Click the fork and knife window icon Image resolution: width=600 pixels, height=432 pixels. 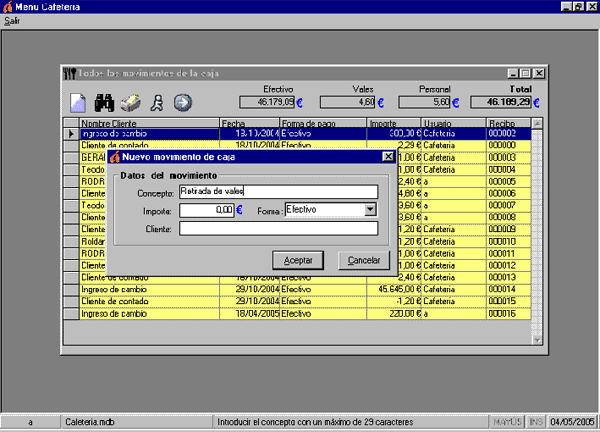click(x=70, y=73)
